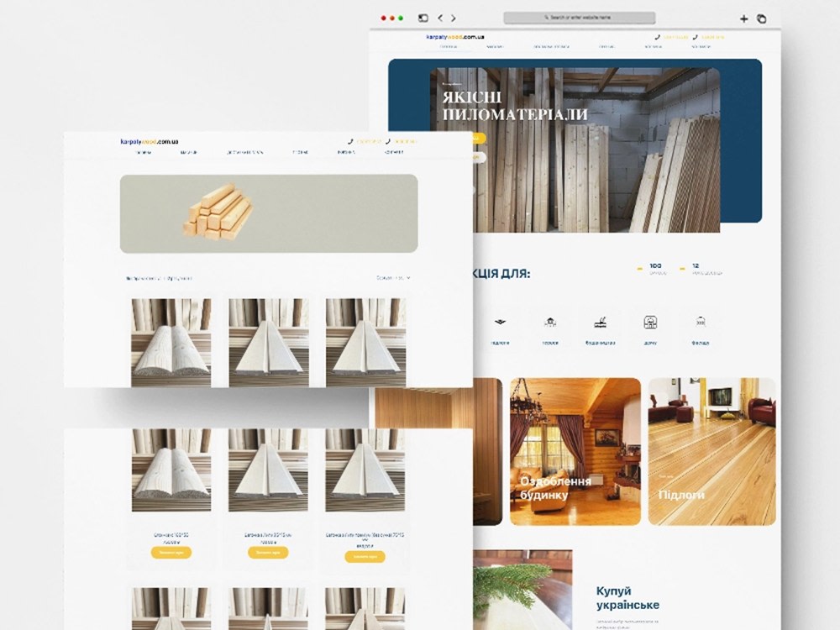The width and height of the screenshot is (840, 630).
Task: Open the sorting dropdown above the product grid
Action: coord(393,278)
